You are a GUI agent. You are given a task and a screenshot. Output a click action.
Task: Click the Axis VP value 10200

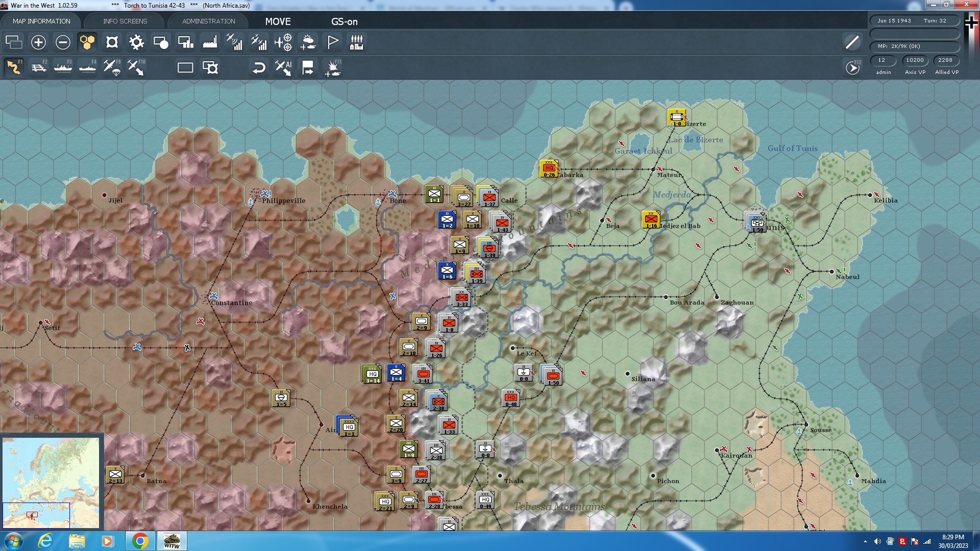pos(915,60)
